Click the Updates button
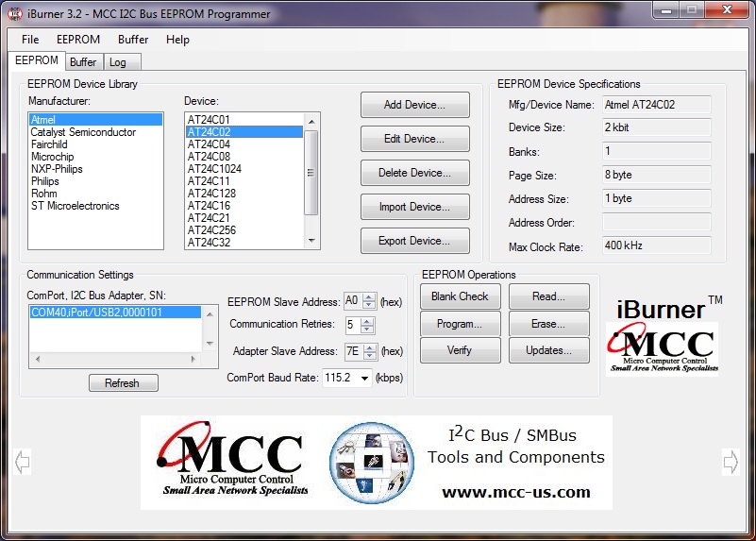The width and height of the screenshot is (756, 541). tap(548, 350)
